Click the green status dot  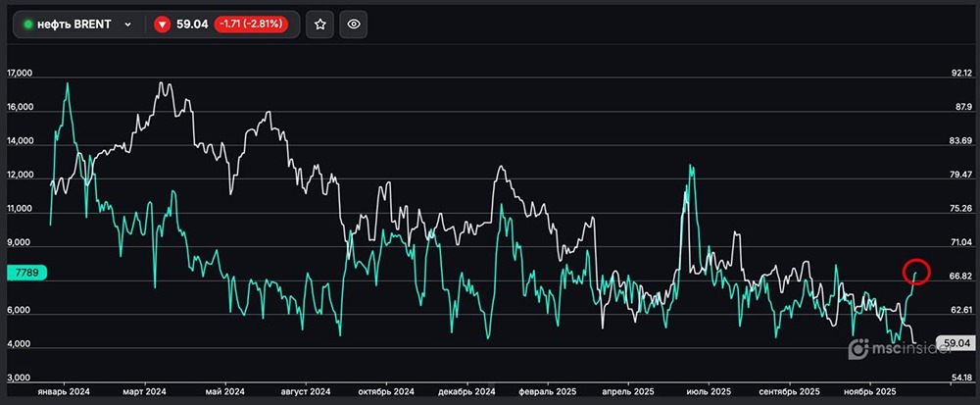(x=27, y=25)
